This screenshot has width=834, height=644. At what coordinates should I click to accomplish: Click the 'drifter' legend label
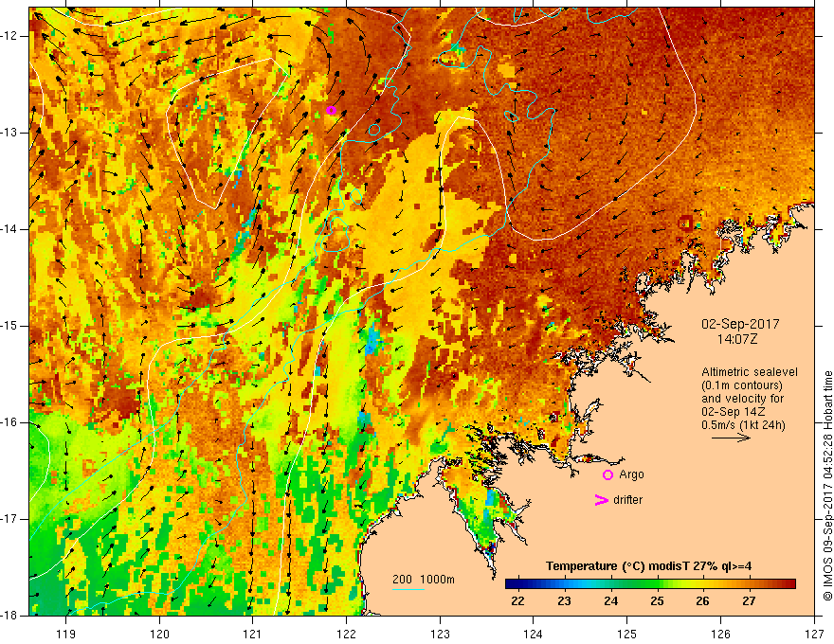(x=627, y=500)
